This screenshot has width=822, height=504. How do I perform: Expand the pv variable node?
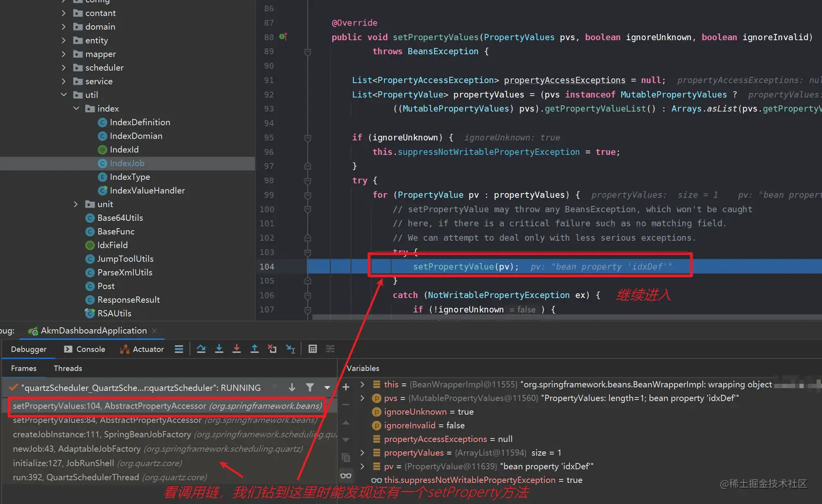click(362, 466)
